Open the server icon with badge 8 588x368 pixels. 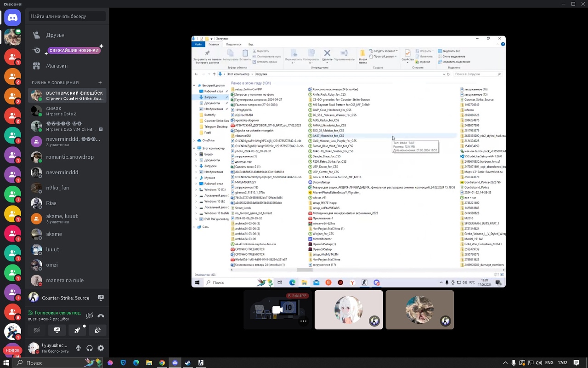12,312
